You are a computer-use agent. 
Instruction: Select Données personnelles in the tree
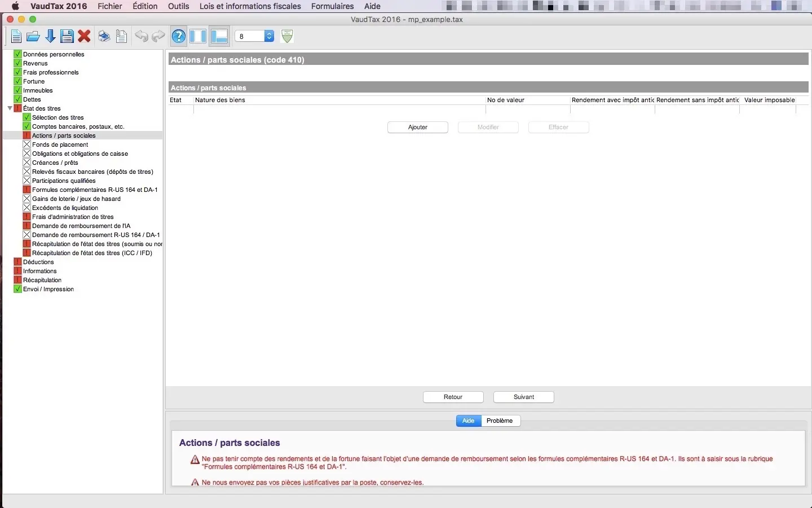(x=54, y=54)
